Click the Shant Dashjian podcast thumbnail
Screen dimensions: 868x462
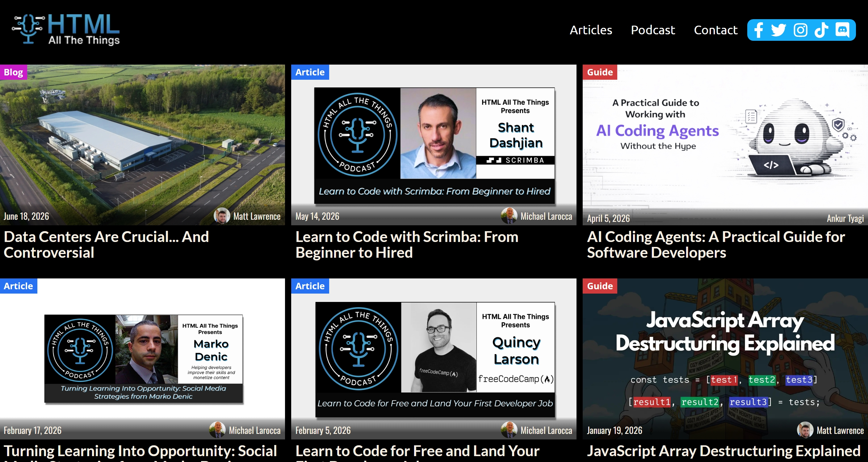coord(434,145)
